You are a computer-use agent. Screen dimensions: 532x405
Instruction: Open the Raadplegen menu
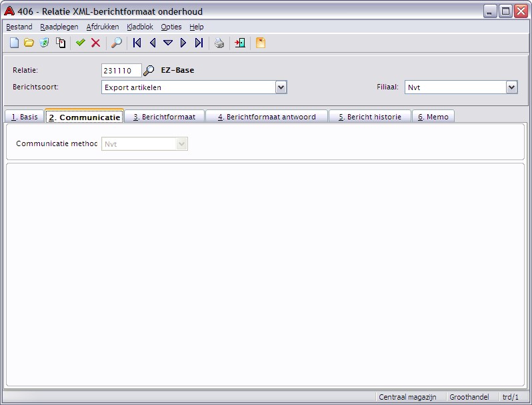59,27
